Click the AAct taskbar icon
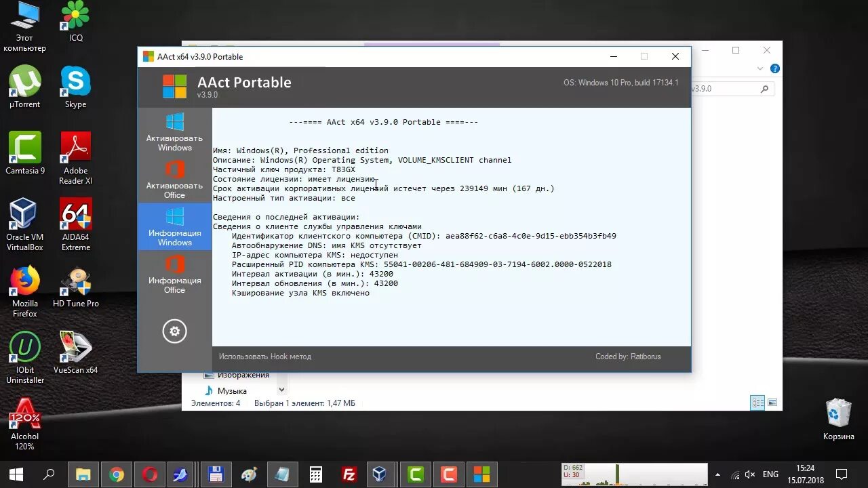Viewport: 868px width, 488px height. (x=482, y=474)
